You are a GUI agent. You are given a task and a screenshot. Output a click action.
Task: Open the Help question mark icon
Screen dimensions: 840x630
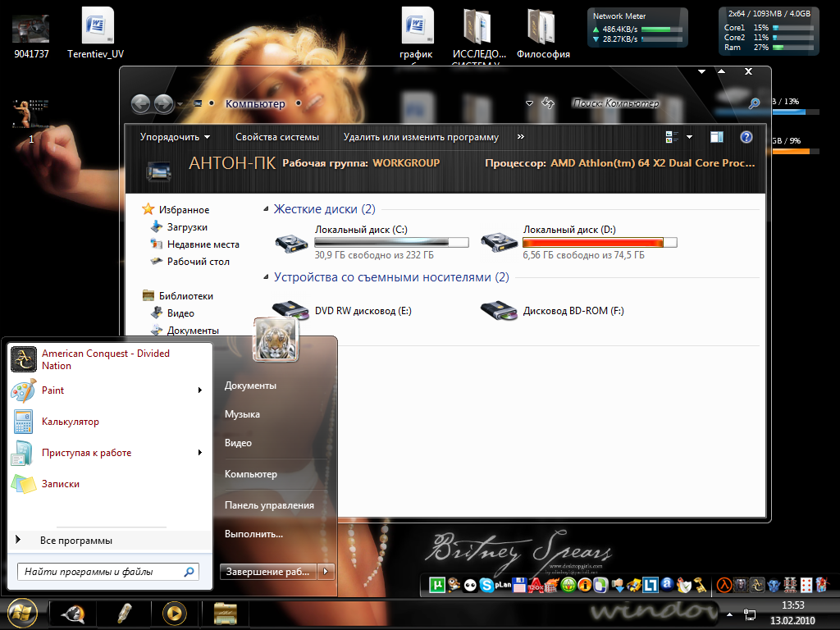click(746, 137)
